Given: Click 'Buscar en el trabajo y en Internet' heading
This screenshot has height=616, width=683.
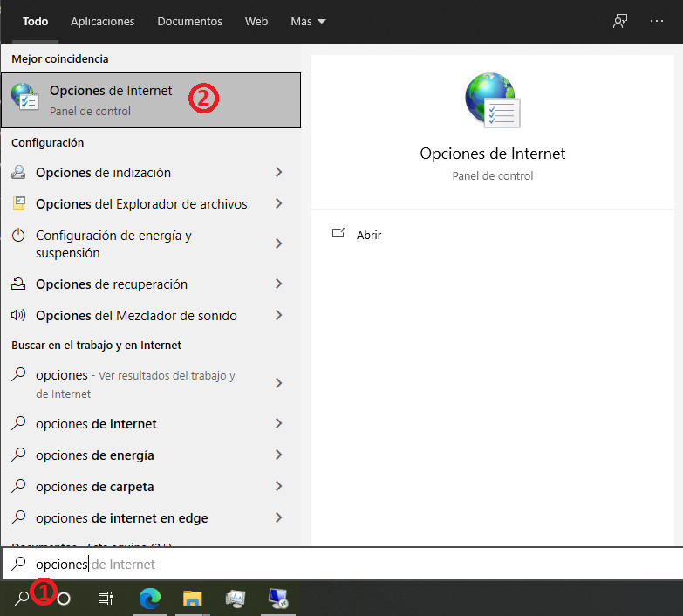Looking at the screenshot, I should tap(96, 345).
